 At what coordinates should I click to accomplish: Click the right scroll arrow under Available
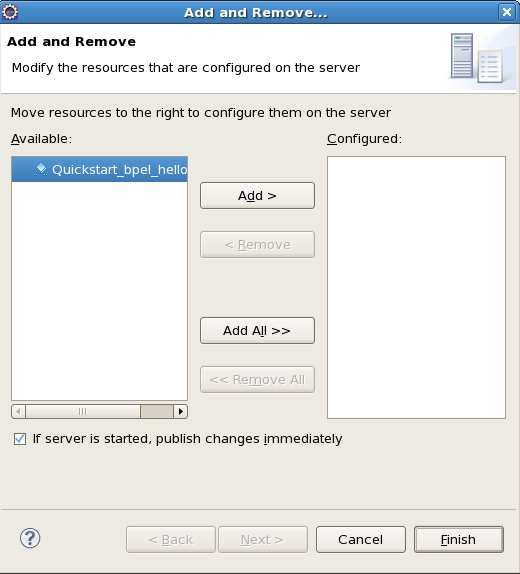coord(180,411)
